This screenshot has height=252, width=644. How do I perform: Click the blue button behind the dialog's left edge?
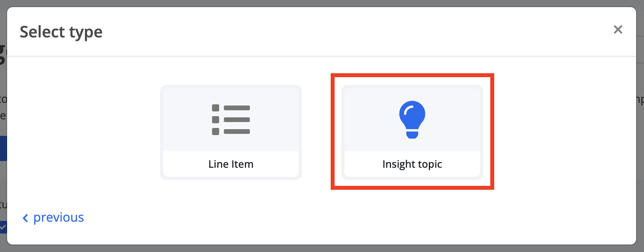(x=3, y=148)
